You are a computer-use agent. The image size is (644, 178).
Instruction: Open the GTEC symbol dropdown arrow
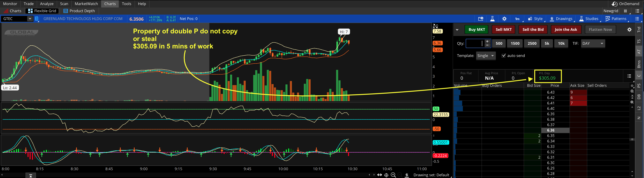coord(30,19)
